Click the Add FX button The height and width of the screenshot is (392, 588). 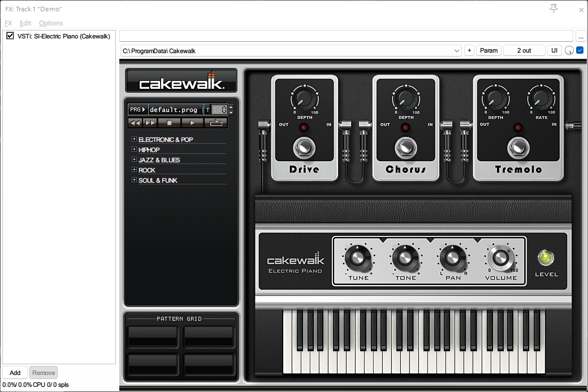[x=15, y=373]
